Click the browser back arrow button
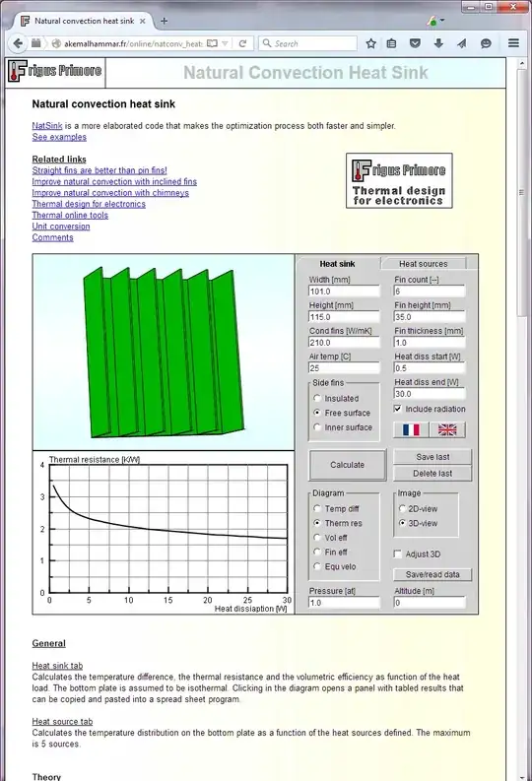Image resolution: width=532 pixels, height=781 pixels. click(x=18, y=43)
